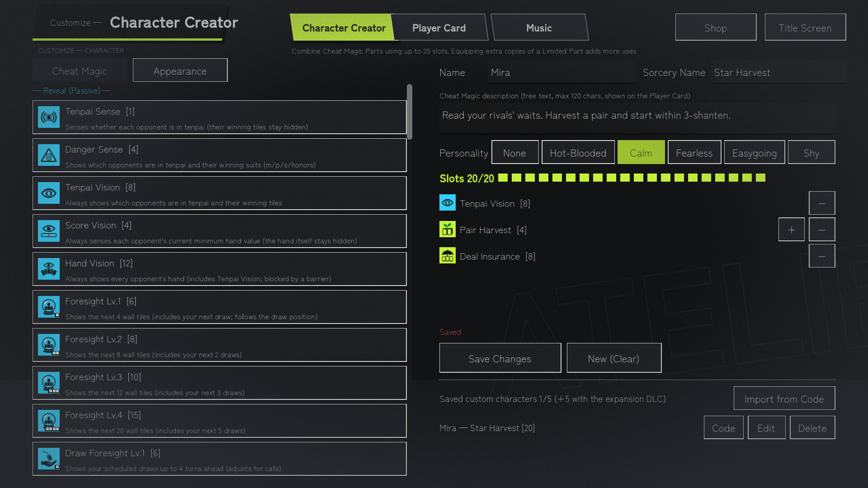Click the Draw Foresight Lv.1 hand icon

49,459
